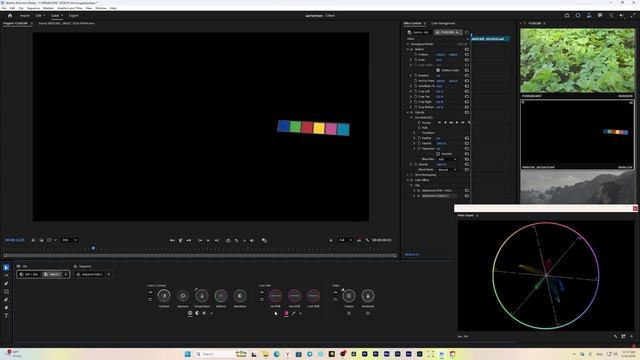Select the mountain landscape clip thumbnail
The height and width of the screenshot is (360, 640).
(577, 187)
